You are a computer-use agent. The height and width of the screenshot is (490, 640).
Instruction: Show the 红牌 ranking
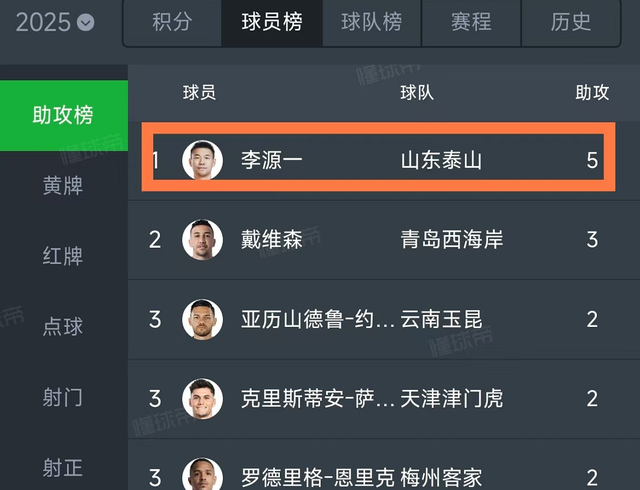pyautogui.click(x=63, y=256)
